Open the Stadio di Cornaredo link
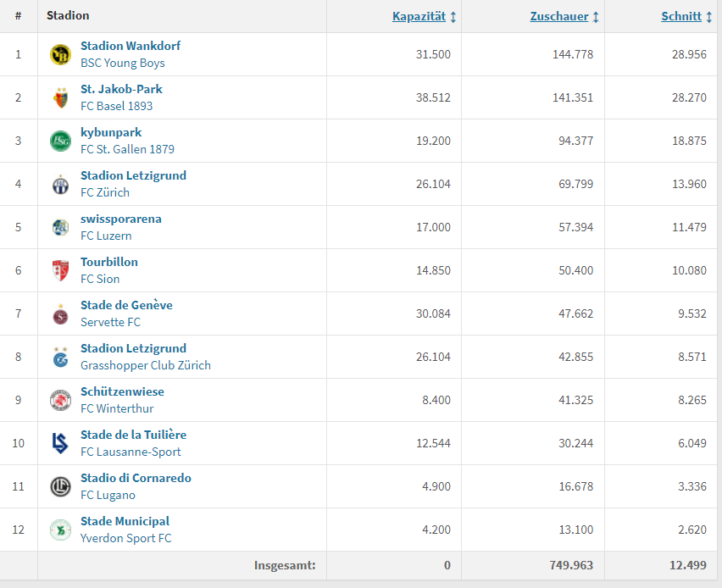This screenshot has height=588, width=722. coord(136,479)
